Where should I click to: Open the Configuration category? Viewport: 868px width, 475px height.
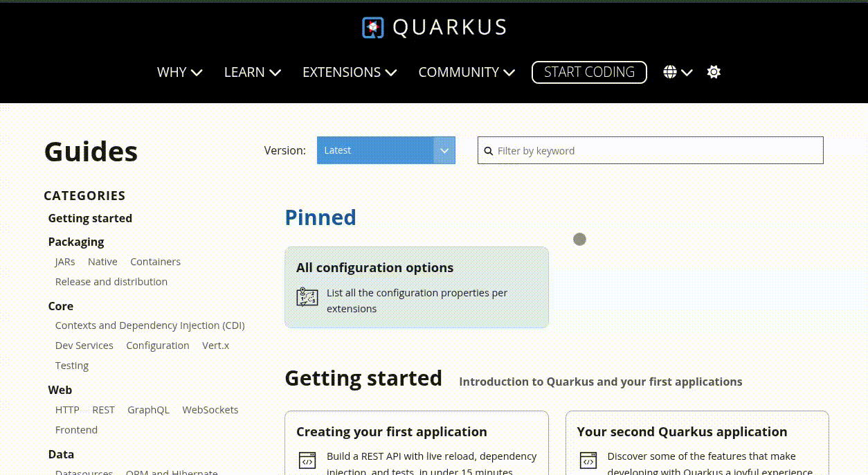[x=158, y=346]
